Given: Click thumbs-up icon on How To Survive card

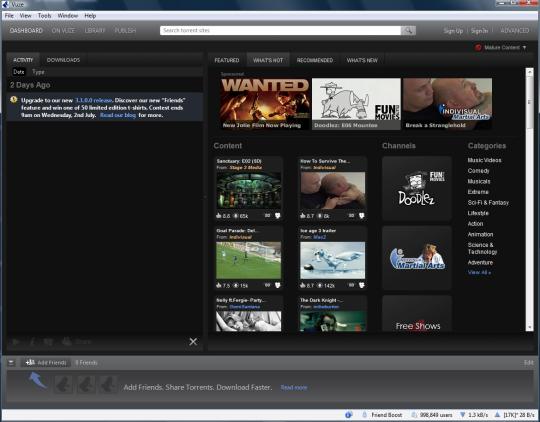Looking at the screenshot, I should [x=303, y=216].
